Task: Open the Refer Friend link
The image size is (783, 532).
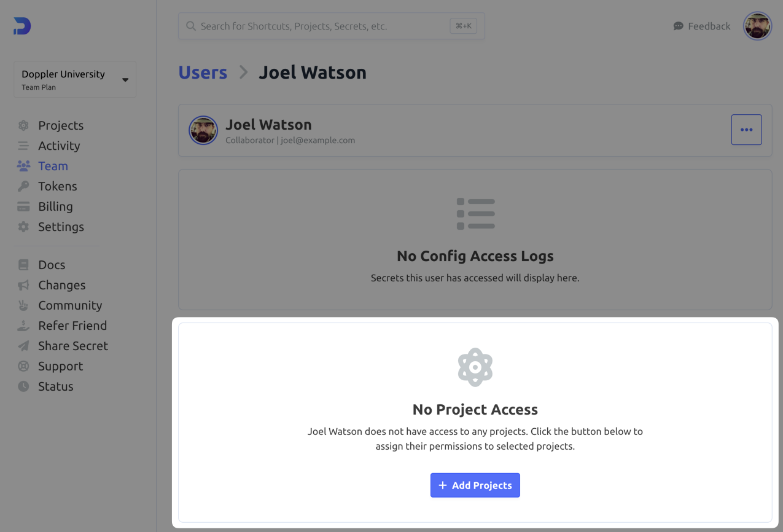Action: (72, 326)
